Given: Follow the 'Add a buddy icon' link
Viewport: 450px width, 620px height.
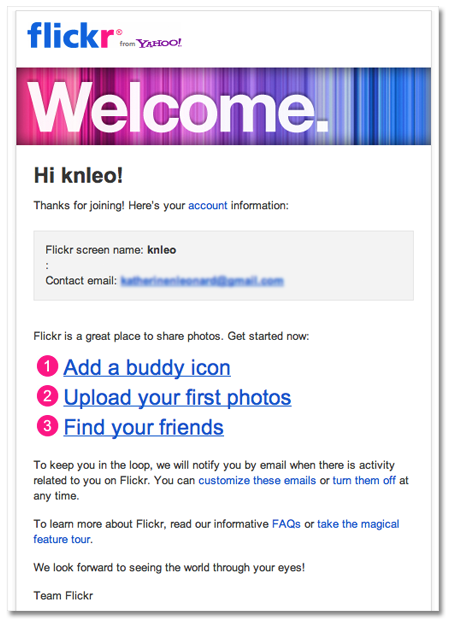Looking at the screenshot, I should pos(147,368).
